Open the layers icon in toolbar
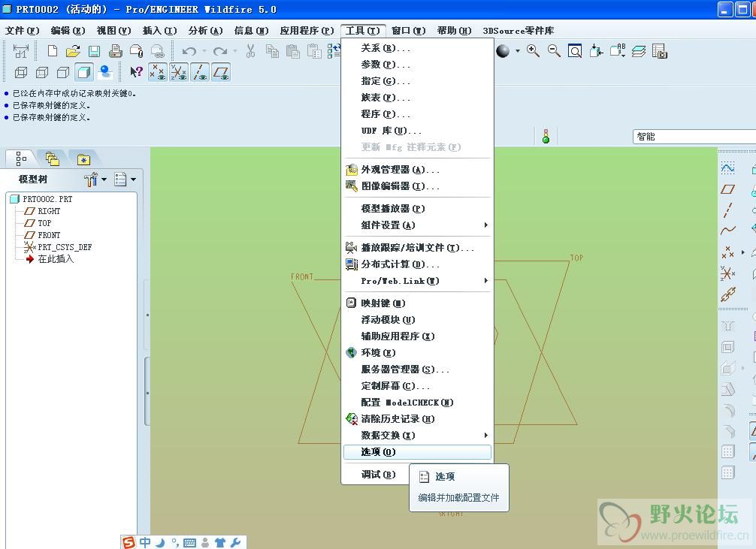 click(x=638, y=50)
